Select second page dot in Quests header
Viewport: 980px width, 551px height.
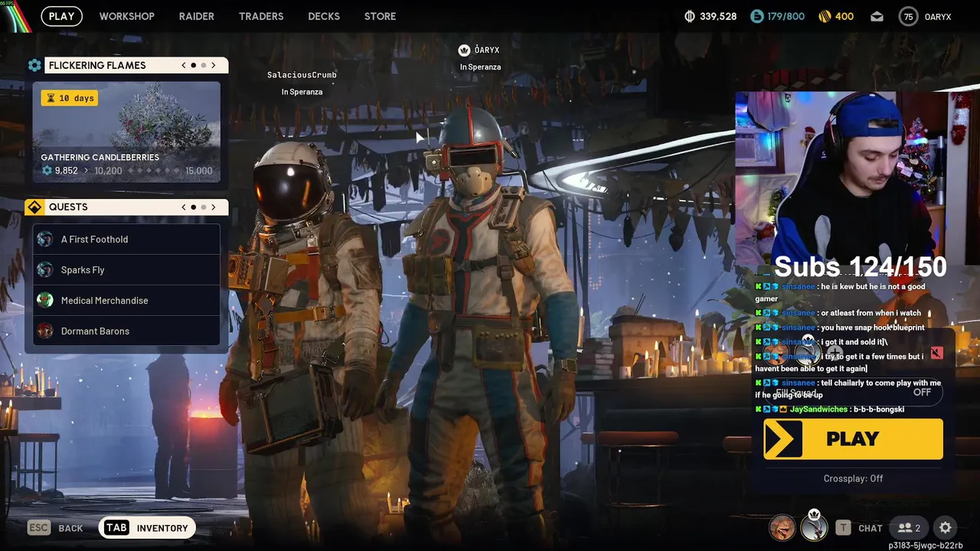point(203,207)
